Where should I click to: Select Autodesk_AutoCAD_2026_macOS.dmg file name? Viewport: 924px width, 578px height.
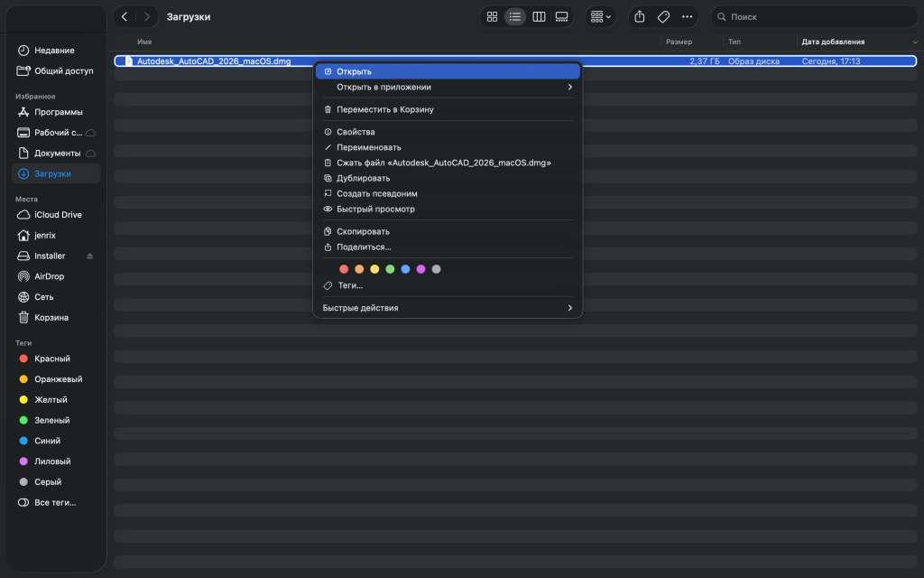tap(214, 61)
